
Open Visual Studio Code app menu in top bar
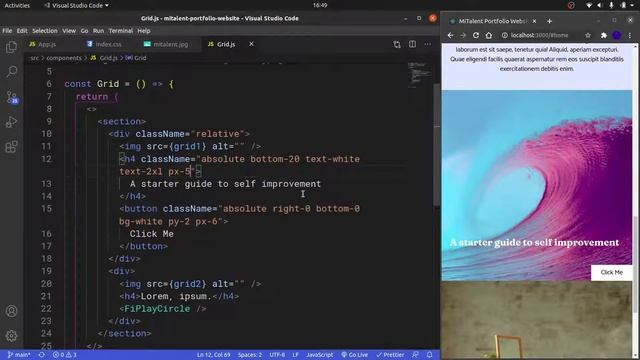click(x=77, y=5)
